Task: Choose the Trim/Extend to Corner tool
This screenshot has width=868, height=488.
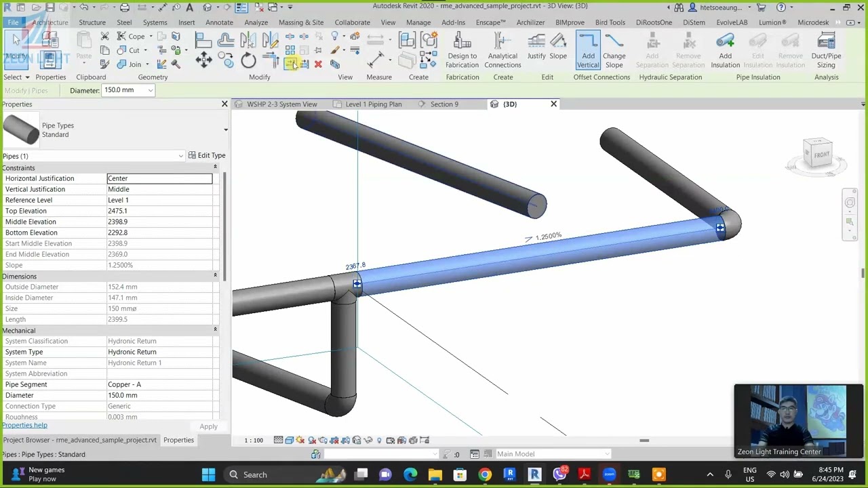Action: point(271,61)
